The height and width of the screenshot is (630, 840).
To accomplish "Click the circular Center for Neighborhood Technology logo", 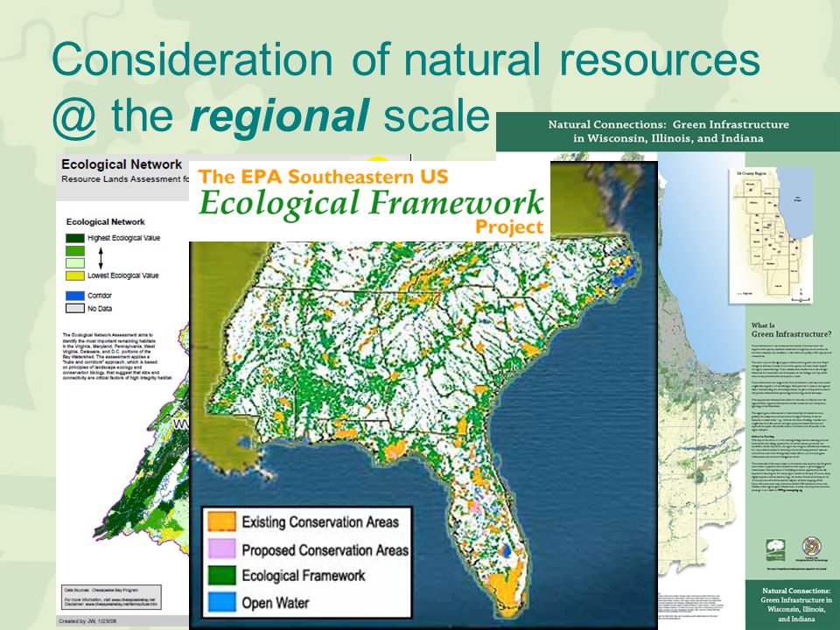I will tap(812, 547).
